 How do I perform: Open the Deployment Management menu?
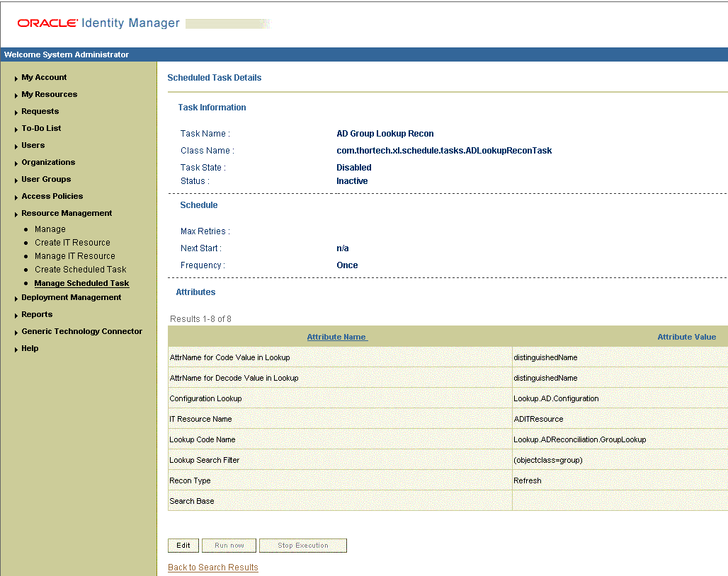click(x=71, y=297)
